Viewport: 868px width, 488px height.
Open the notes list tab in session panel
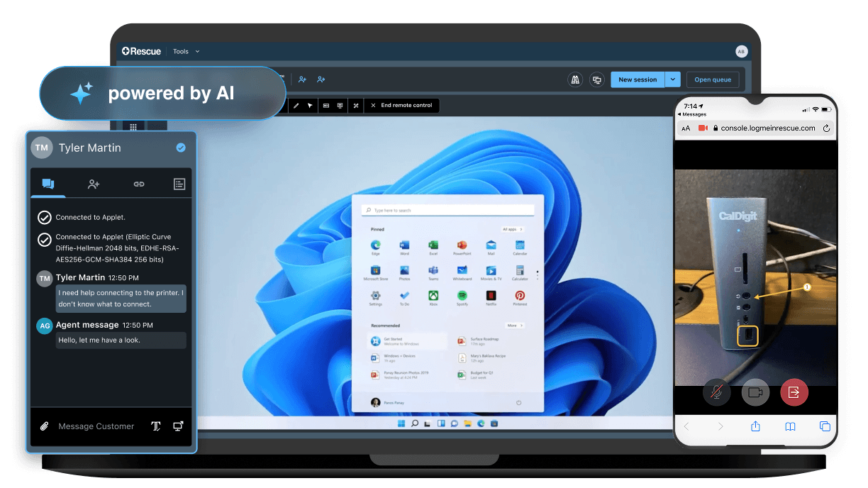(179, 184)
